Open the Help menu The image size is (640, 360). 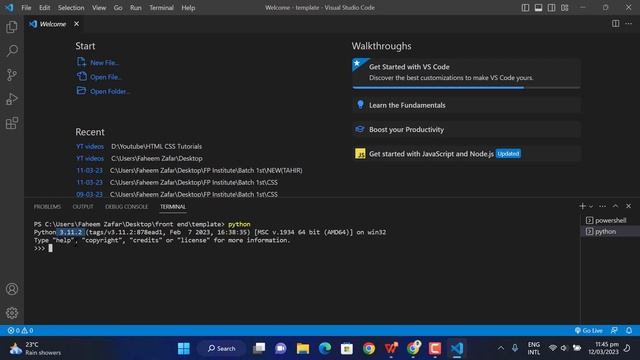pos(188,8)
